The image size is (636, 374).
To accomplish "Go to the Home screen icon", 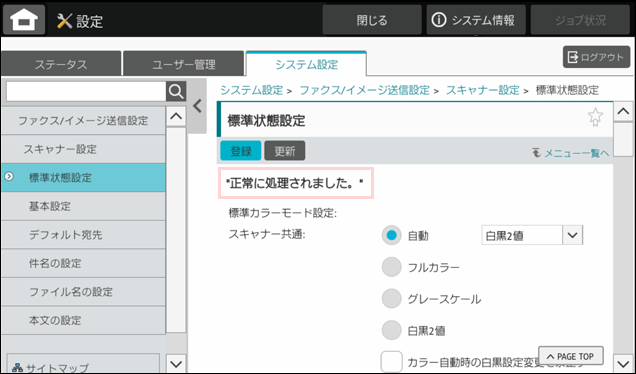I will point(24,19).
